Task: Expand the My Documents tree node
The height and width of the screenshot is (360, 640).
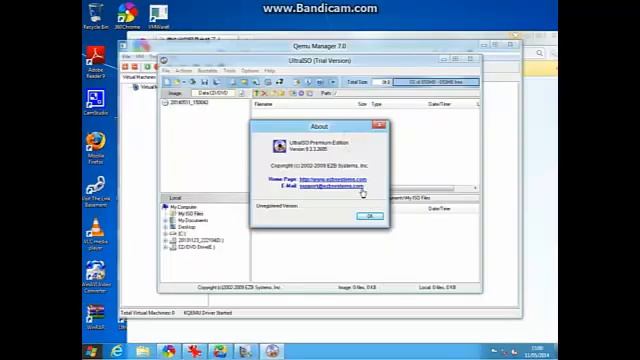Action: pos(166,220)
